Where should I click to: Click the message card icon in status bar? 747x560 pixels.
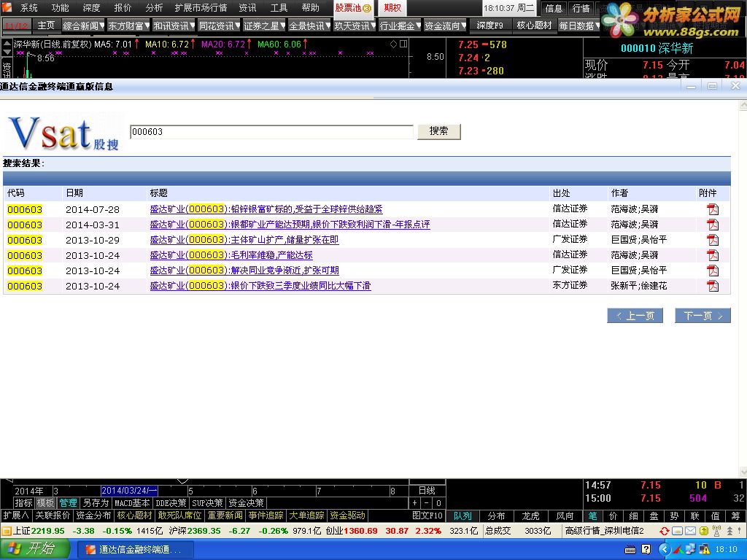pos(677,531)
